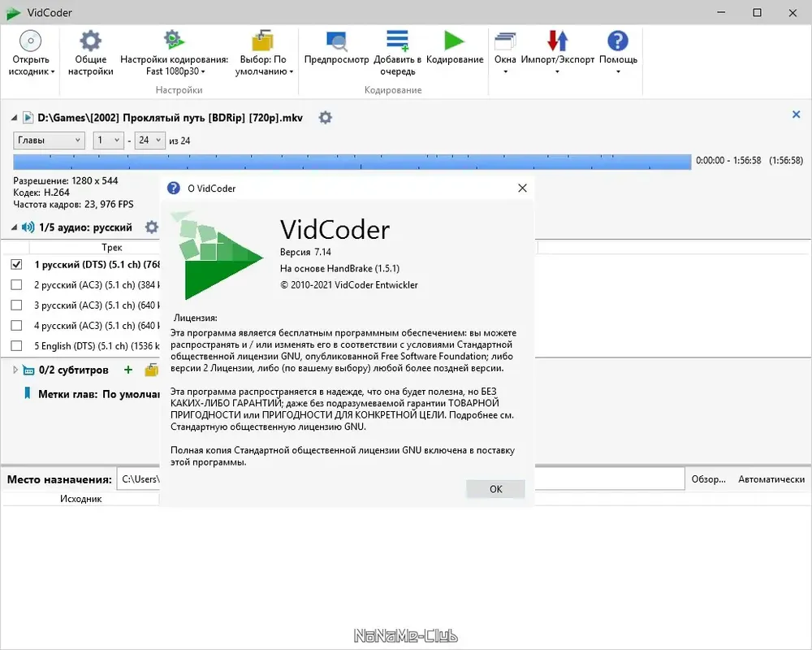
Task: Collapse the audio section triangle
Action: [x=15, y=227]
